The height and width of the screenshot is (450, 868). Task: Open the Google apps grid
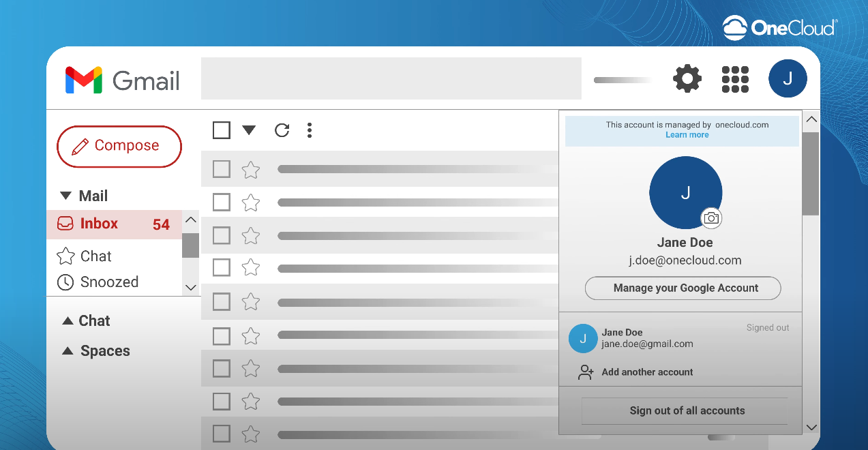click(735, 79)
